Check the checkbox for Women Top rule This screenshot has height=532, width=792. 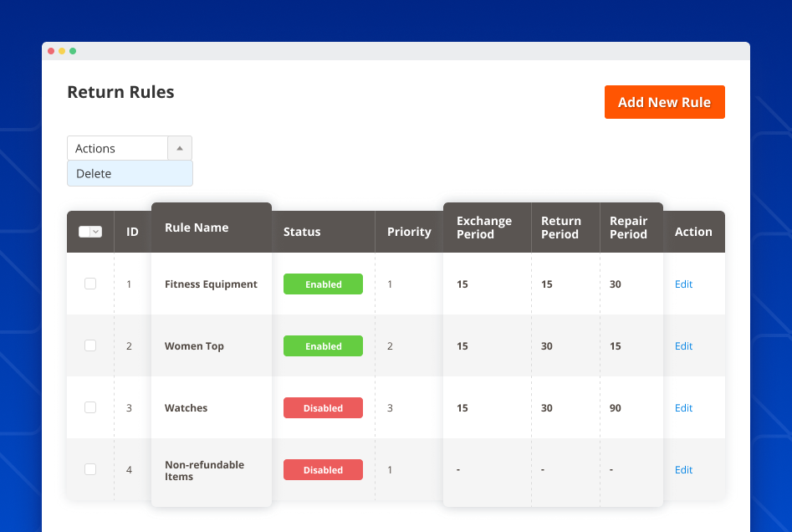click(x=90, y=345)
